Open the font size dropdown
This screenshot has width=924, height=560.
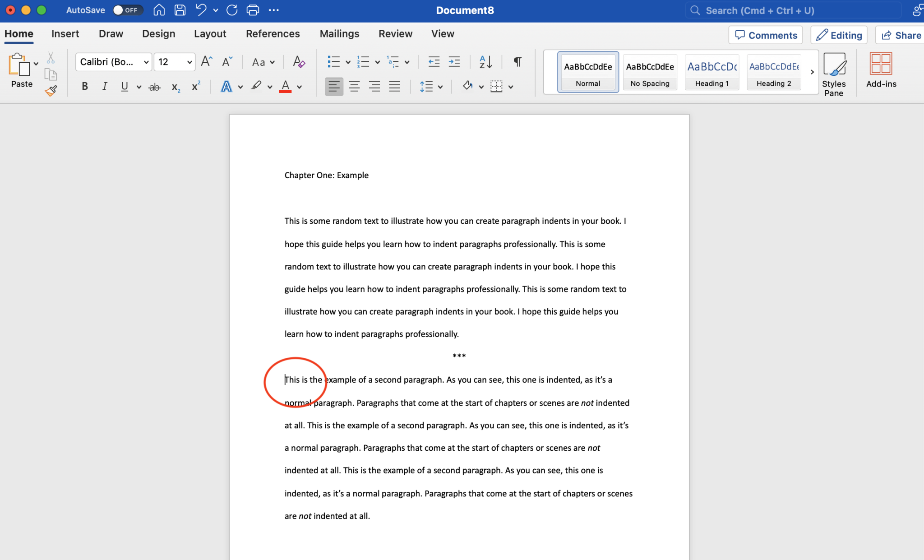click(x=189, y=62)
